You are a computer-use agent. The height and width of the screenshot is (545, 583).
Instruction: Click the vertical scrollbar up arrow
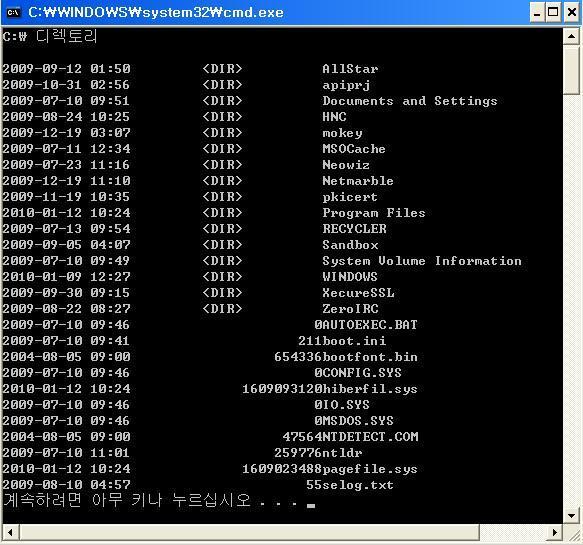[x=571, y=36]
